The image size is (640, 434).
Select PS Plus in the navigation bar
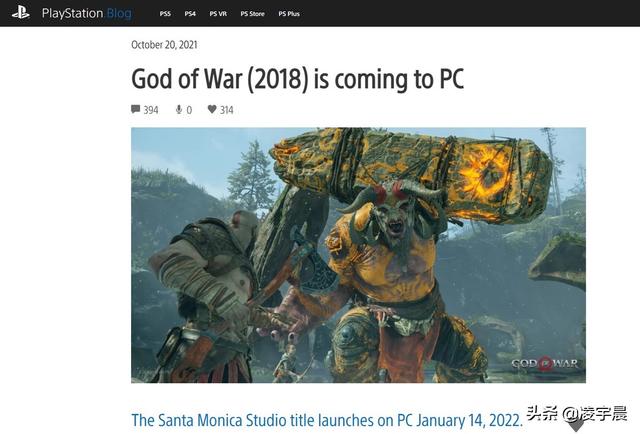pyautogui.click(x=289, y=14)
